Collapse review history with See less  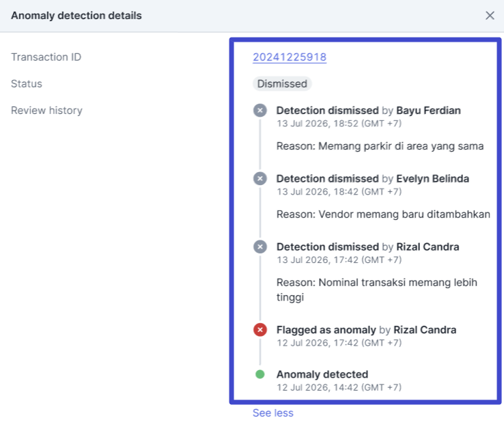272,412
